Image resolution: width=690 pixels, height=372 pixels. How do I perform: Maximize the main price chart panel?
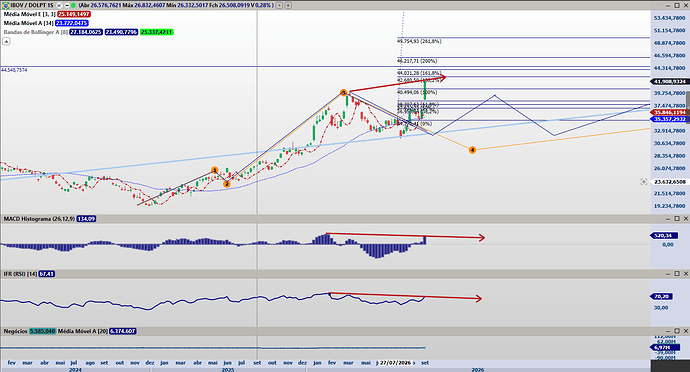(x=677, y=5)
